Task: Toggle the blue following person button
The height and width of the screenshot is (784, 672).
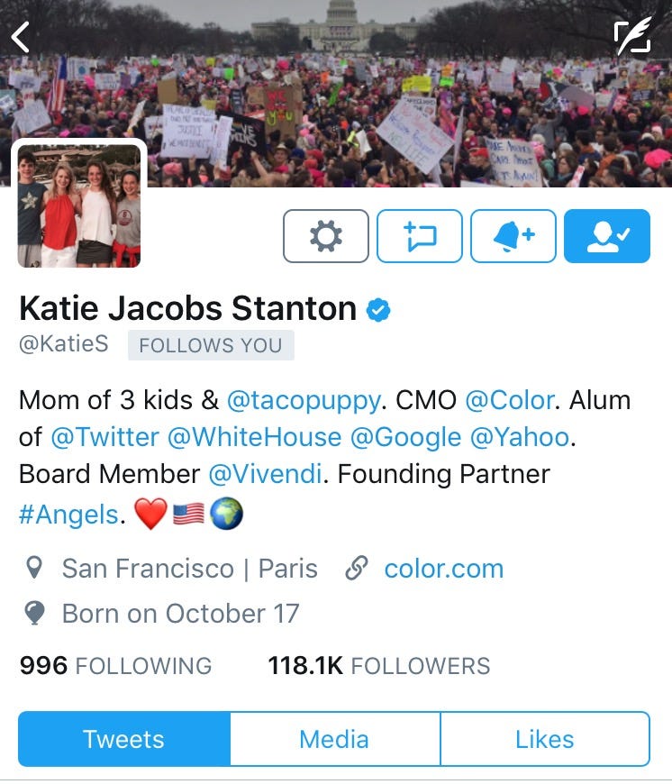Action: pos(607,236)
